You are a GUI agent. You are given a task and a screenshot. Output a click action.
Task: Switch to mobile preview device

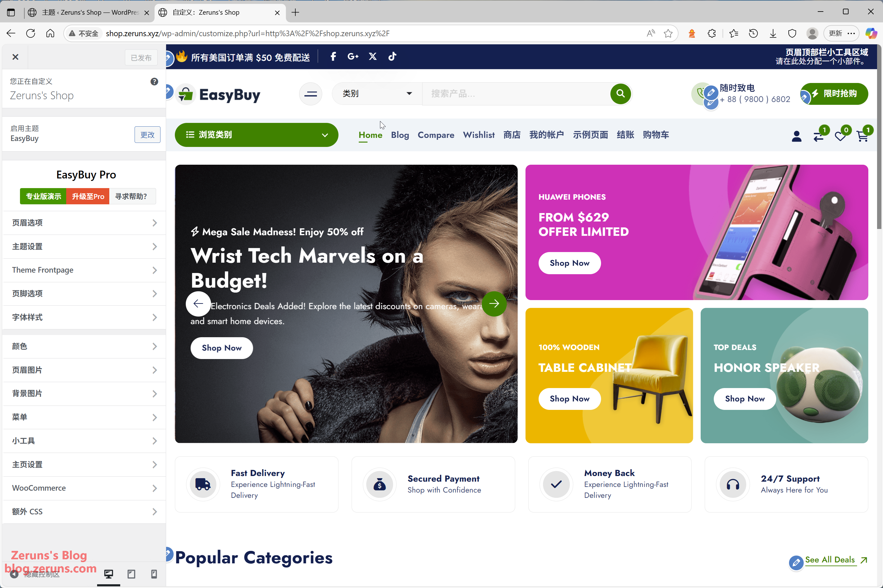[154, 574]
